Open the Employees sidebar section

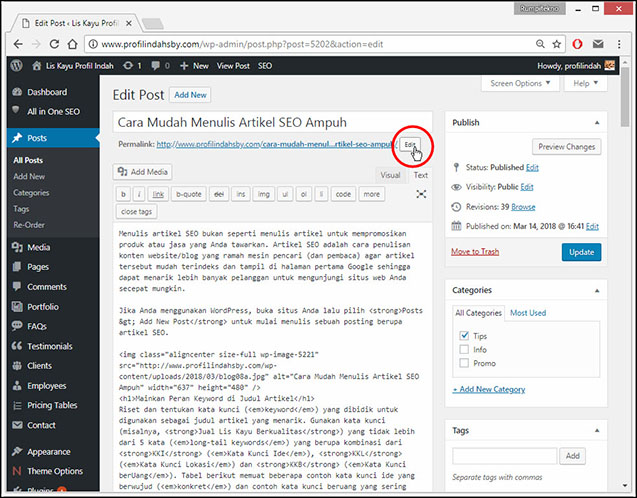click(x=53, y=385)
